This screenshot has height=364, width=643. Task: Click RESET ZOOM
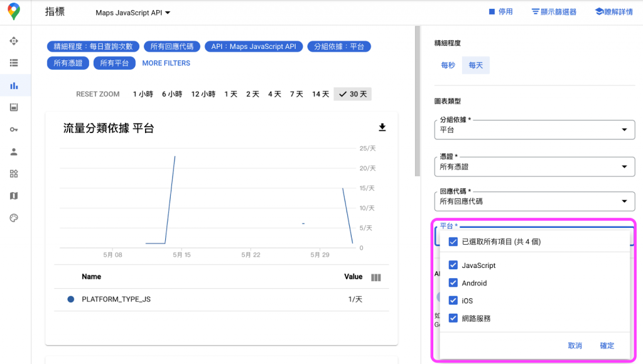click(x=97, y=94)
